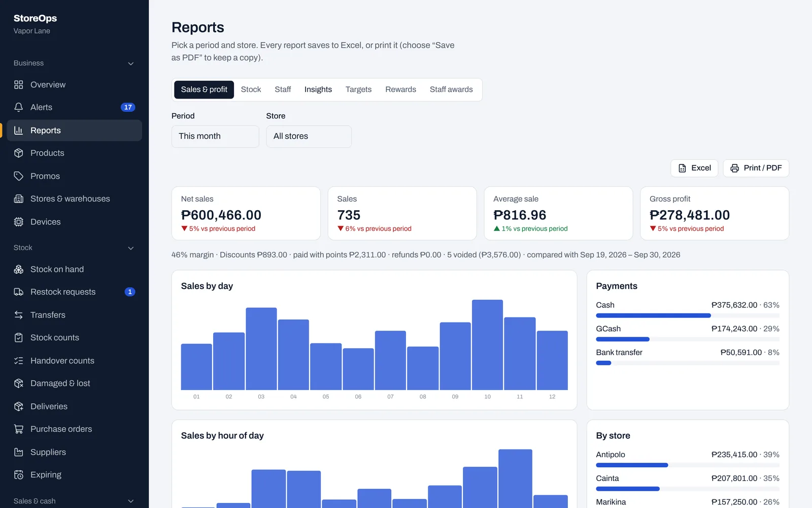Open the Suppliers sidebar link
The width and height of the screenshot is (812, 508).
pos(74,452)
